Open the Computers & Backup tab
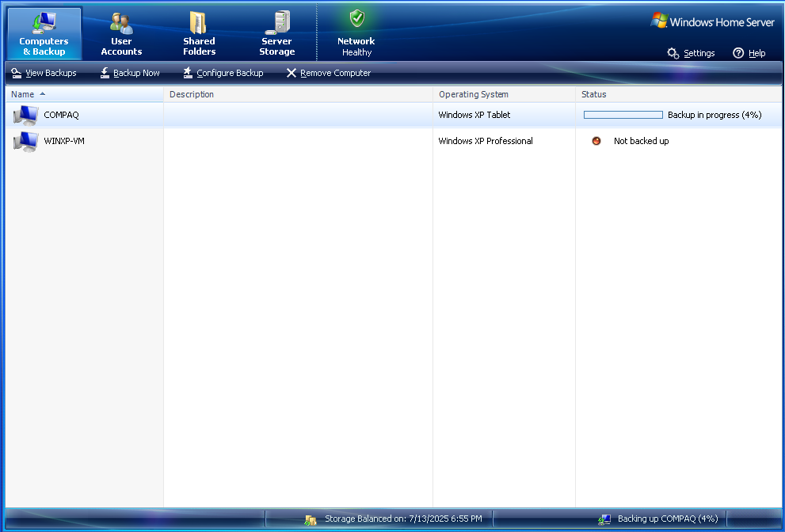The width and height of the screenshot is (785, 532). 44,33
